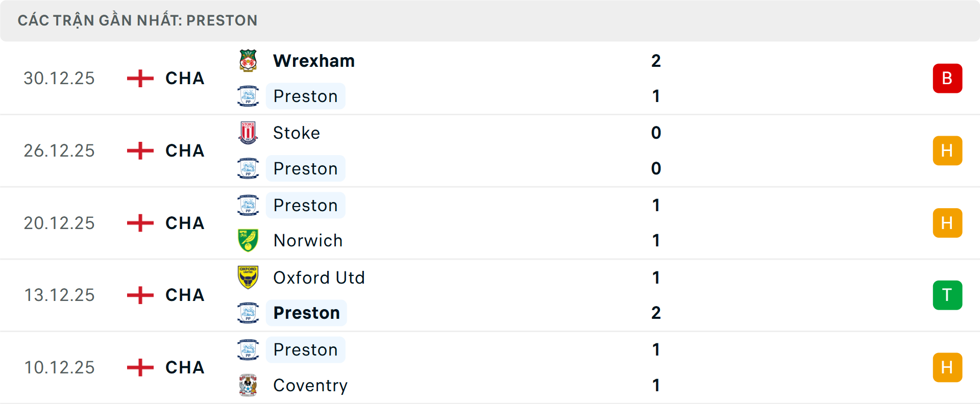The image size is (980, 404).
Task: Select highlighted Preston in Norwich match
Action: pos(305,205)
